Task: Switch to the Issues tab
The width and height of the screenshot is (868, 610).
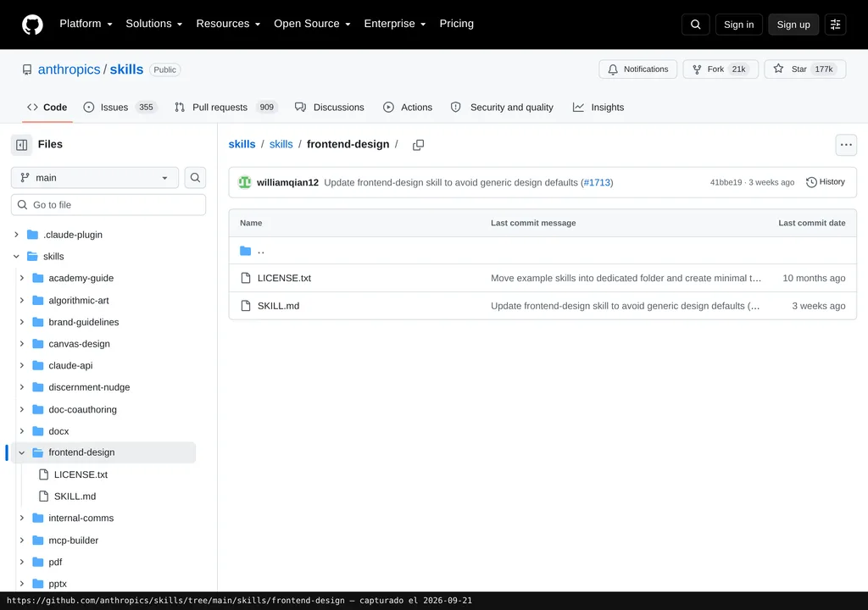Action: [x=120, y=108]
